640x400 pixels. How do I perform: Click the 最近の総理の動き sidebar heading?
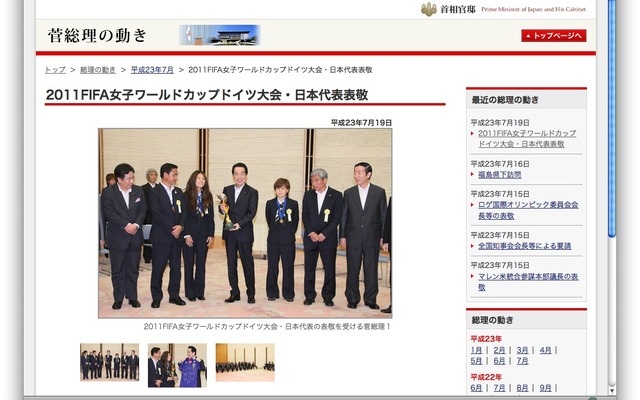505,100
